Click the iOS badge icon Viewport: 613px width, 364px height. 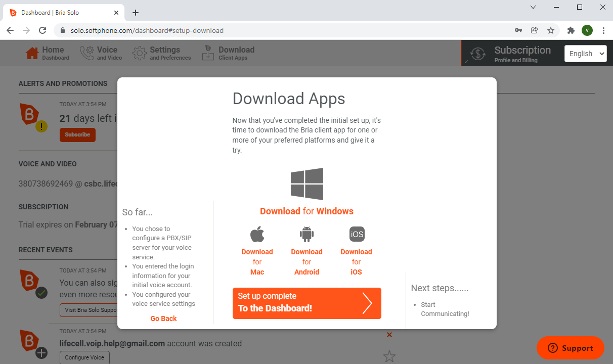(x=357, y=235)
